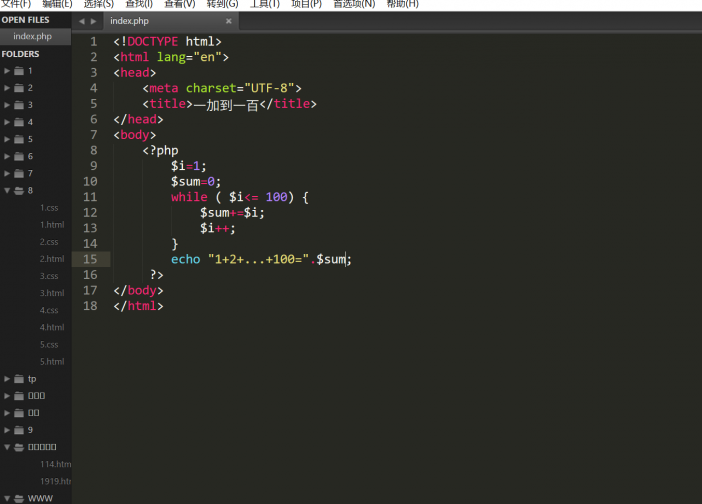This screenshot has height=504, width=702.
Task: Click line number 11 in the gutter
Action: [x=91, y=197]
